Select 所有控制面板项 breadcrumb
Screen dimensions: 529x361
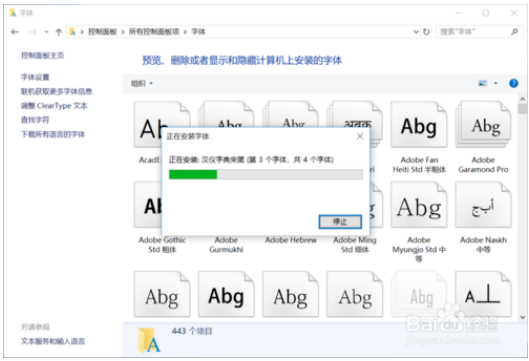154,32
